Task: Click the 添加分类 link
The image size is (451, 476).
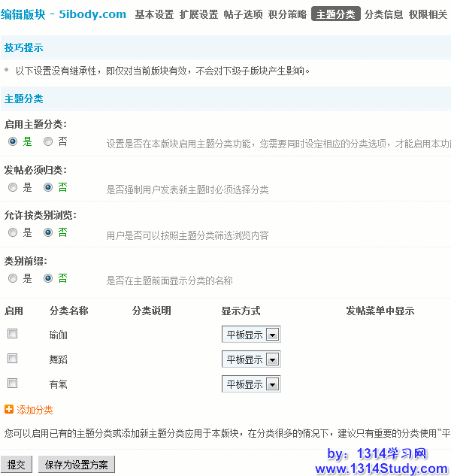Action: pos(35,410)
